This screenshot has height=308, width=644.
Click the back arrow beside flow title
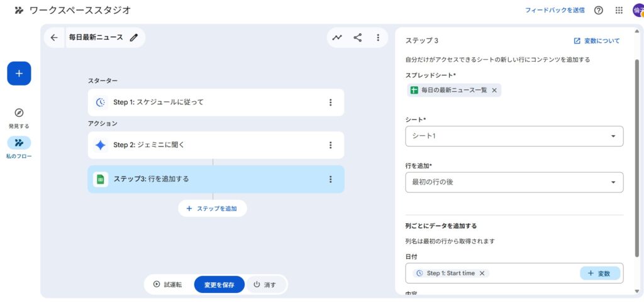[54, 38]
